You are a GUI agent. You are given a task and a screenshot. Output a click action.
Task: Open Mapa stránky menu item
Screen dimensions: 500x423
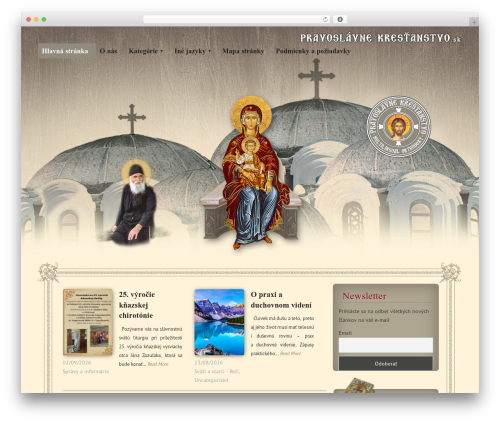tap(243, 51)
